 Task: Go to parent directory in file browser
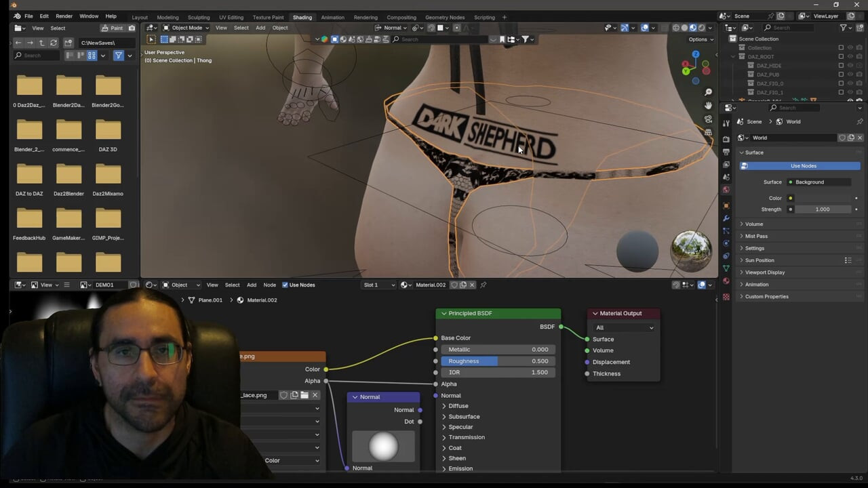coord(42,43)
